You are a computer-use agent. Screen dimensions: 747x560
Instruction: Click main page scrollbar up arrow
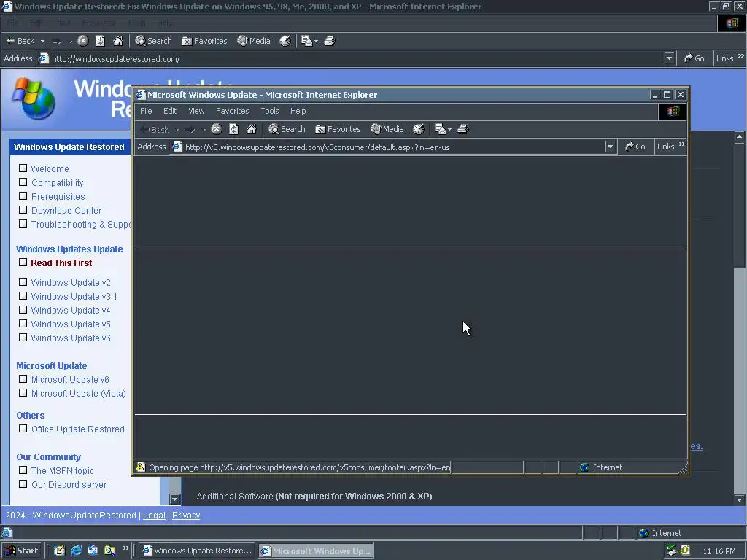coord(740,136)
